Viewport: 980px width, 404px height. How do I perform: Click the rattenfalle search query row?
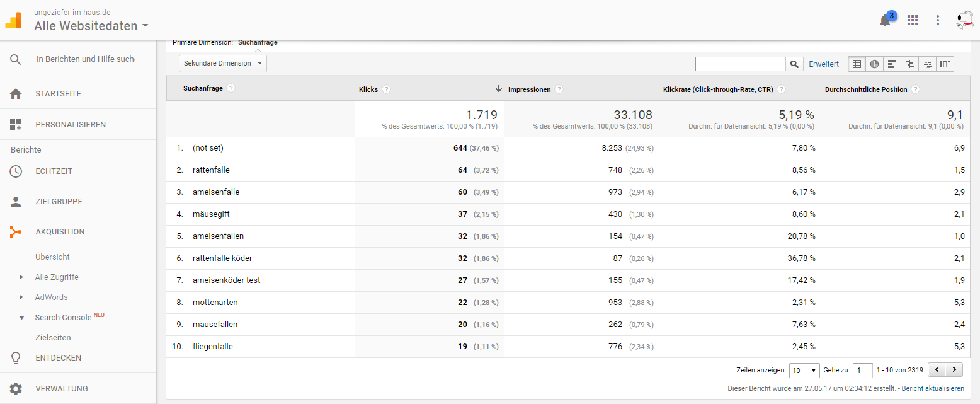point(569,170)
